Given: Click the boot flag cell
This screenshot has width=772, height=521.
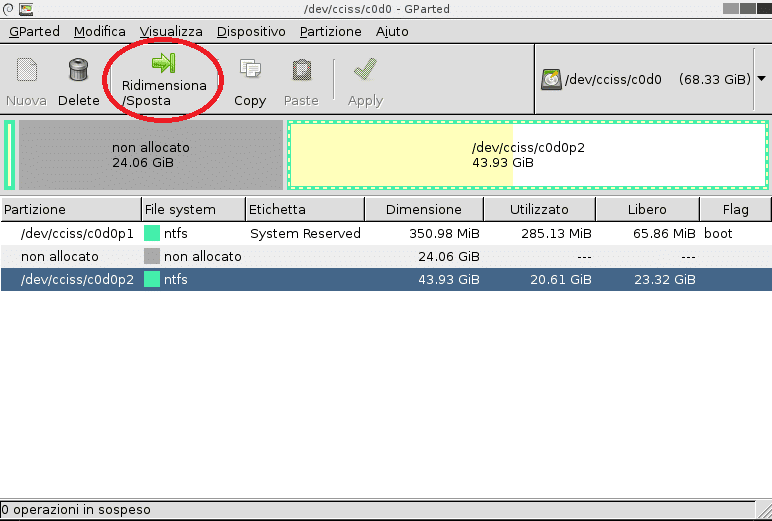Looking at the screenshot, I should point(718,233).
